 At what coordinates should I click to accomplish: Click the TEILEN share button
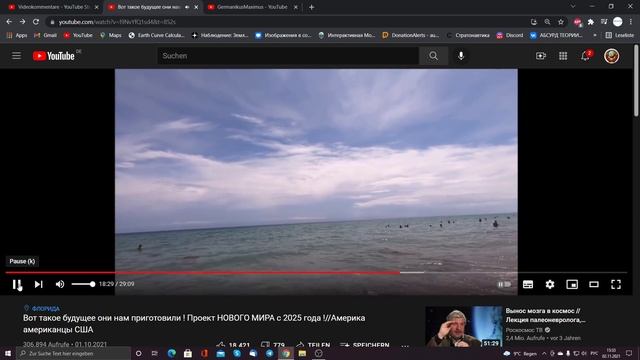[x=313, y=345]
